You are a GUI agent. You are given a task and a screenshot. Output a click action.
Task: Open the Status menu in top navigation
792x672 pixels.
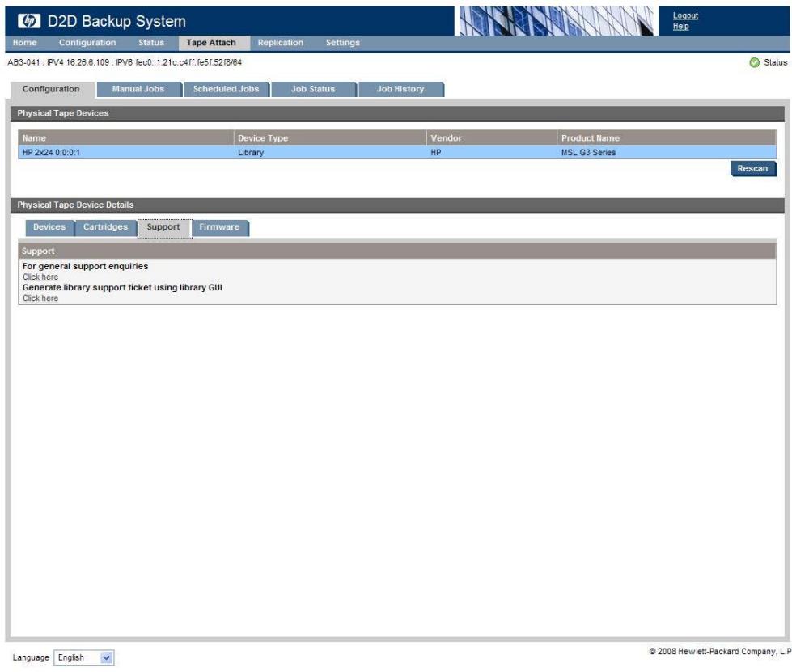151,43
